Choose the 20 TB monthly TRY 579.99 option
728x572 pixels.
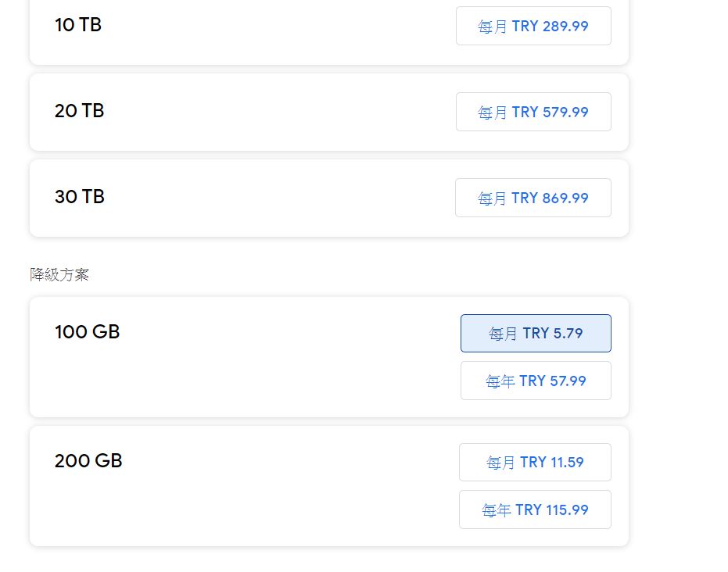[533, 112]
